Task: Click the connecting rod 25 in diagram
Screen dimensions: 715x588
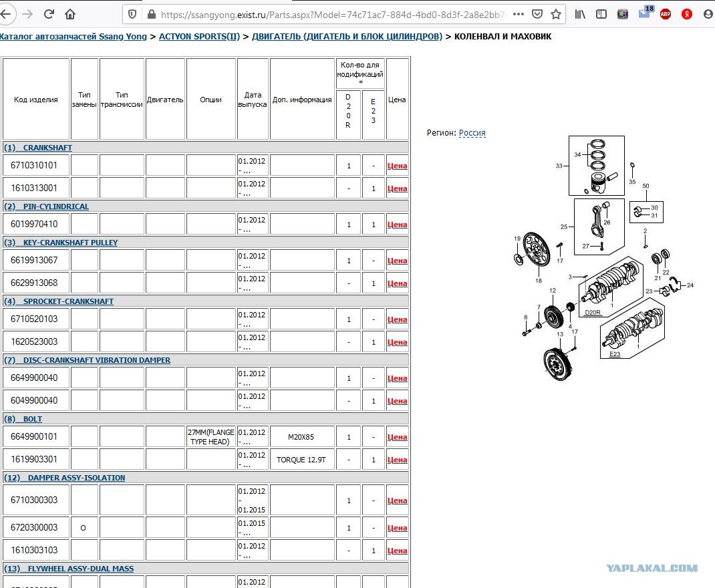Action: tap(599, 226)
